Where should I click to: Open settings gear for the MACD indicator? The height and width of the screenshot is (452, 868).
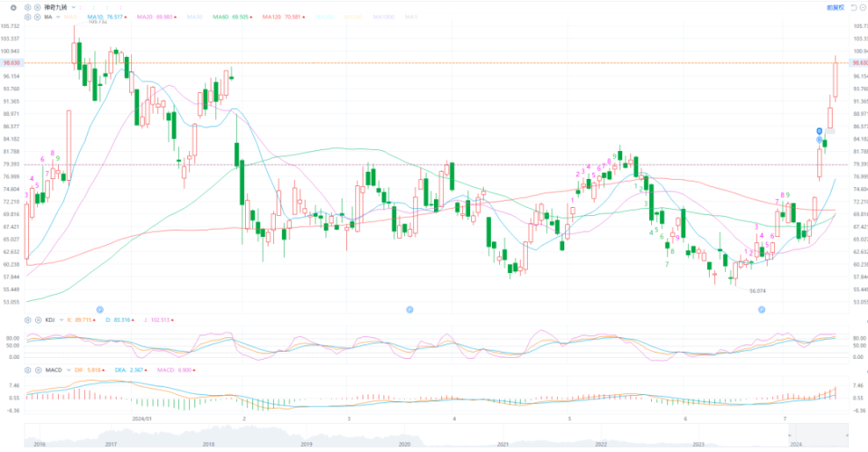pos(28,370)
